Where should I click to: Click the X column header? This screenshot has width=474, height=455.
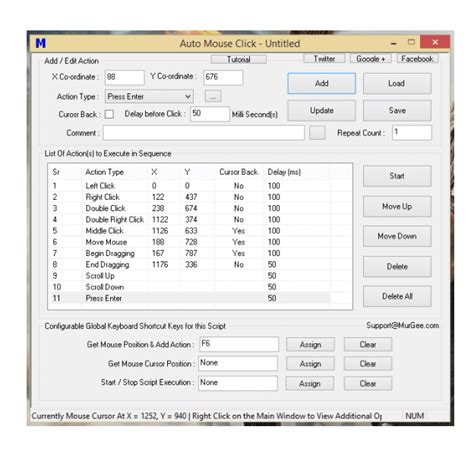pyautogui.click(x=164, y=172)
